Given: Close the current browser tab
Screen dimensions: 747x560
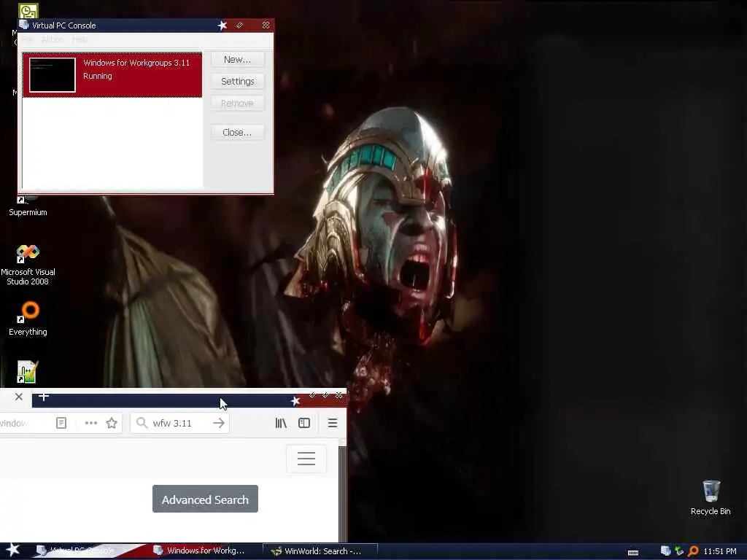Looking at the screenshot, I should coord(18,397).
